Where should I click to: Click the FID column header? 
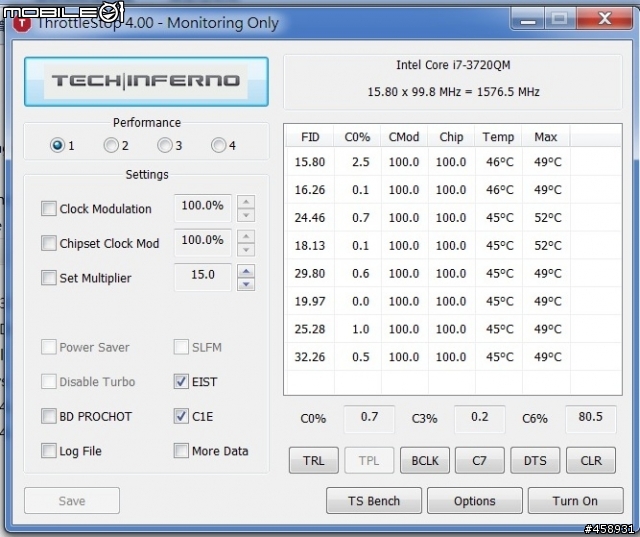[310, 137]
